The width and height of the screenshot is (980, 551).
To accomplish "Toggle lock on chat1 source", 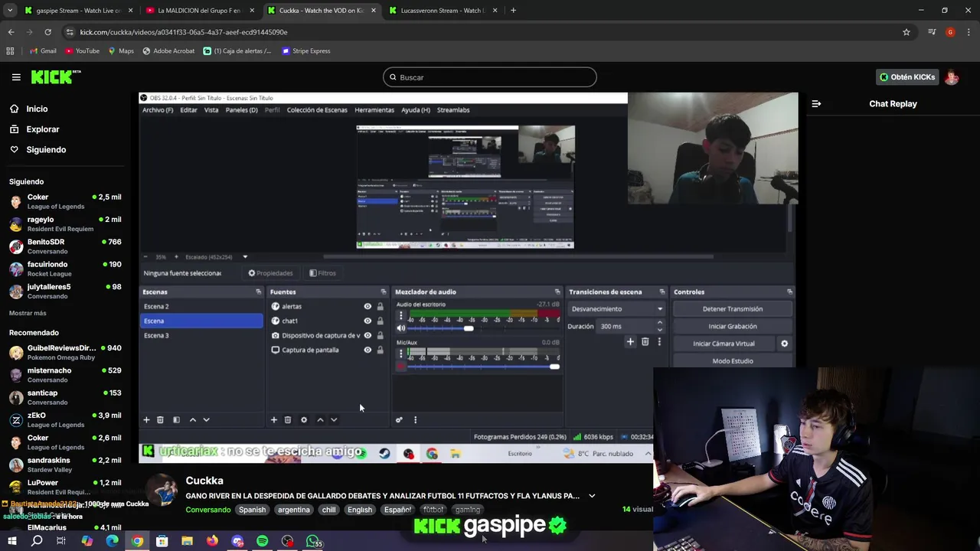I will (x=380, y=321).
